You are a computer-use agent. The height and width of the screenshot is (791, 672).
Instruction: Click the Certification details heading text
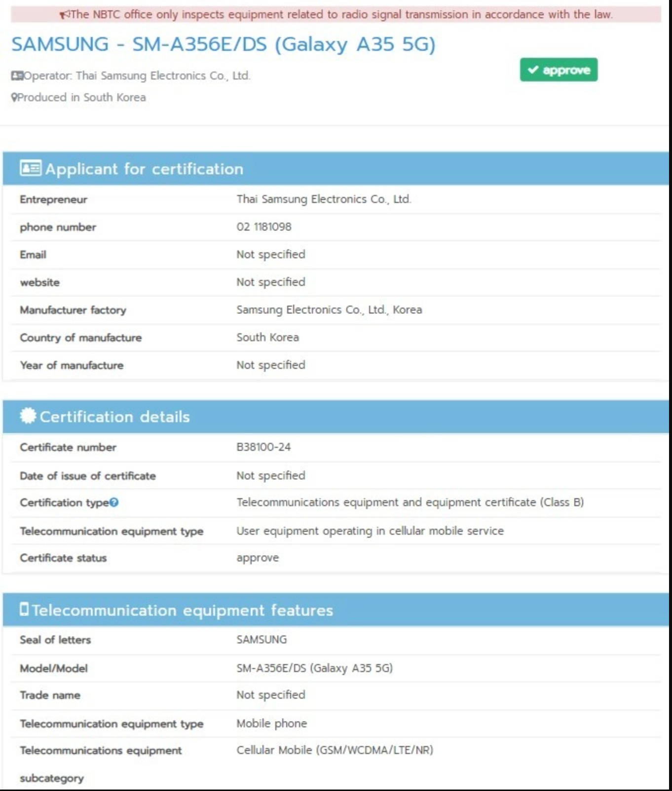click(114, 417)
